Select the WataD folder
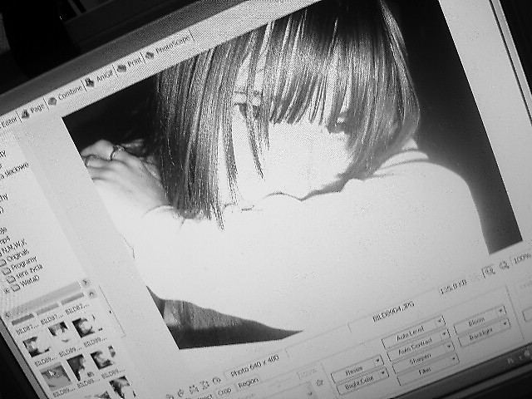The image size is (532, 399). tap(31, 283)
